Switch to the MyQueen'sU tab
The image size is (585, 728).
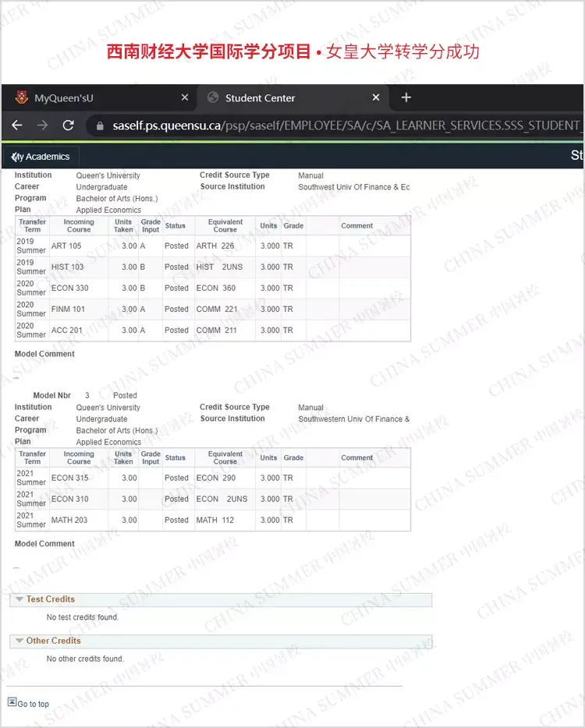click(x=100, y=97)
